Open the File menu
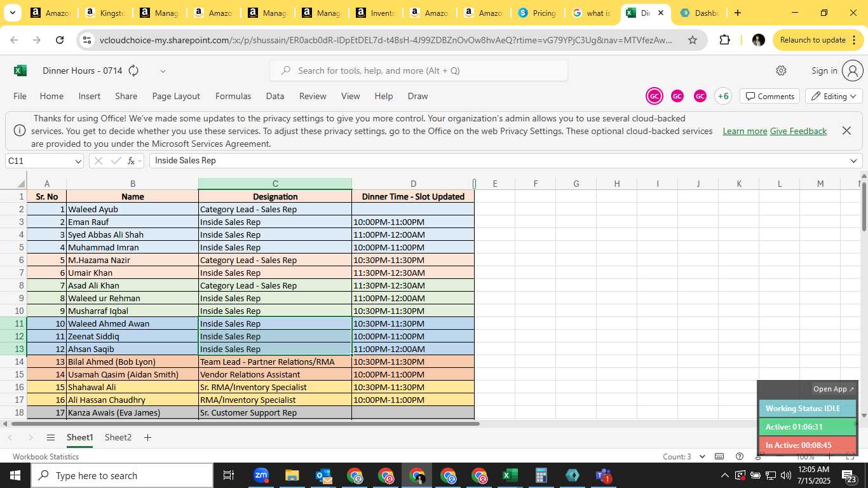Image resolution: width=868 pixels, height=488 pixels. click(20, 96)
